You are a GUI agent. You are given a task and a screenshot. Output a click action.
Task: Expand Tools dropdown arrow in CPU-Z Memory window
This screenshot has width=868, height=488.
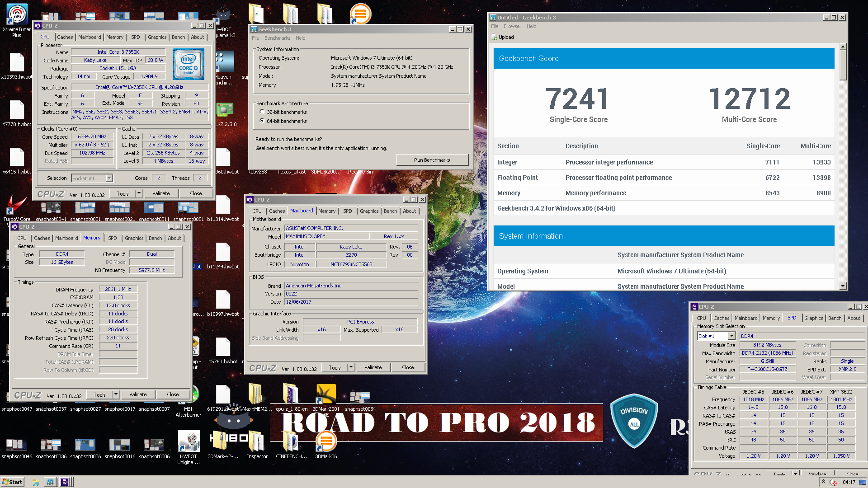[116, 394]
